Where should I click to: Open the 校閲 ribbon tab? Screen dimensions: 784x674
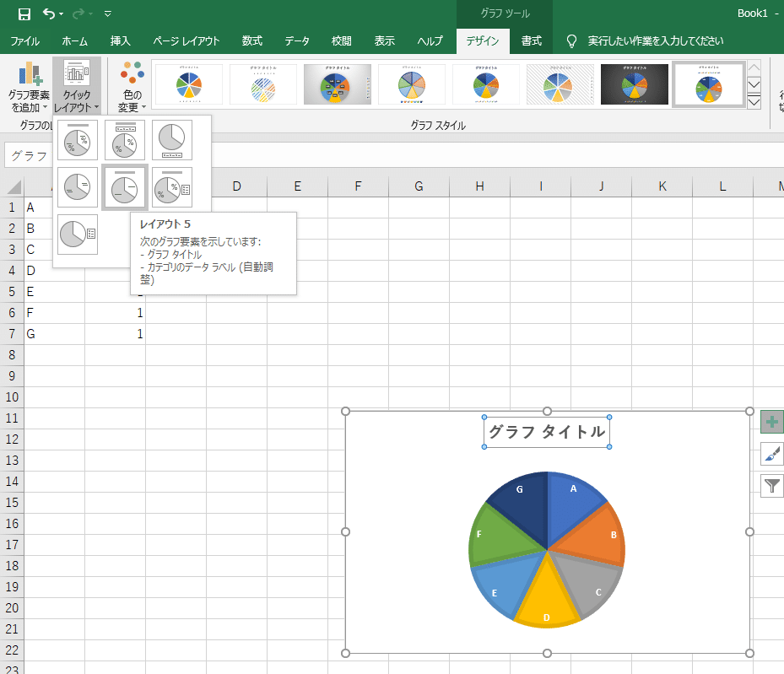342,41
